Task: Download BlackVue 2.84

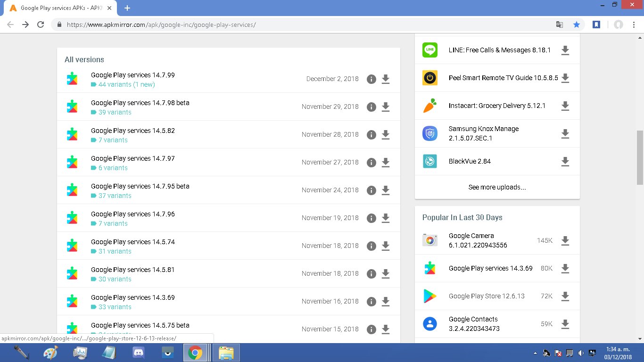Action: pos(565,162)
